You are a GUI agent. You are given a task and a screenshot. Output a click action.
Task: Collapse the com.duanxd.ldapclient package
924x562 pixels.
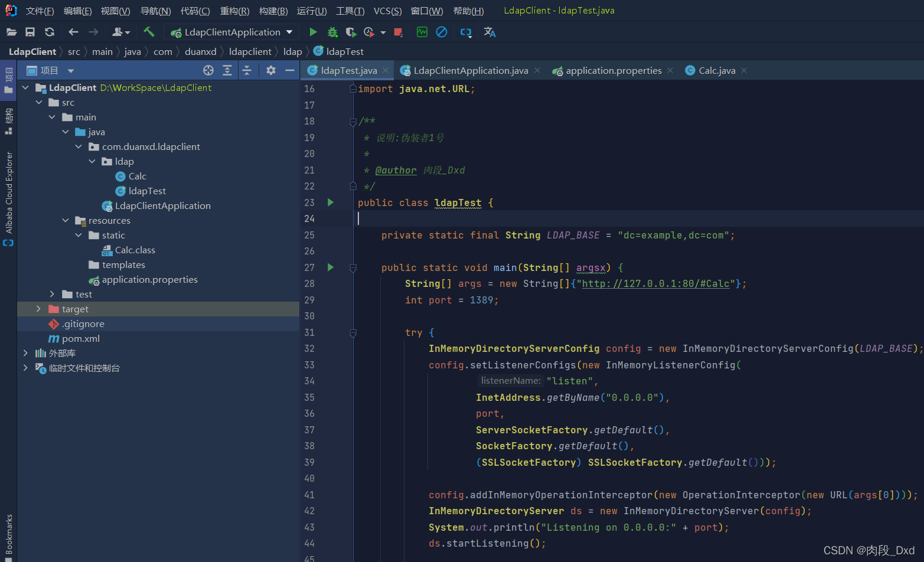(x=79, y=146)
